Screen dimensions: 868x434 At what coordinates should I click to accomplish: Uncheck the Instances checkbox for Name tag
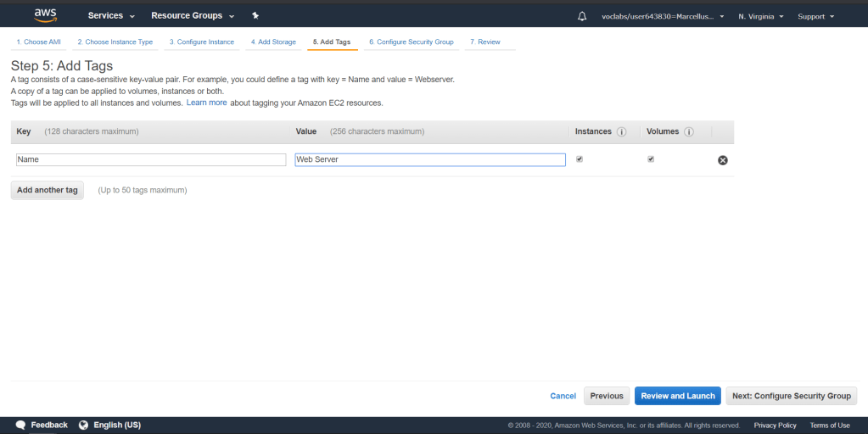pos(580,159)
